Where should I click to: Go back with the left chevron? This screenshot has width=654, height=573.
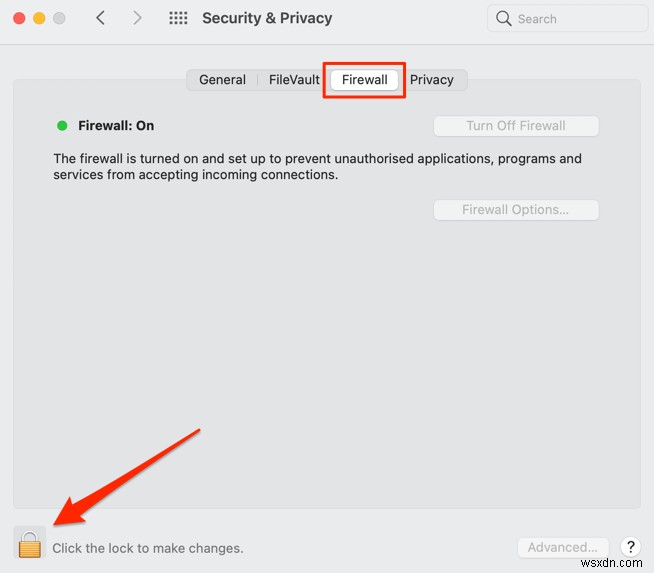pos(100,18)
